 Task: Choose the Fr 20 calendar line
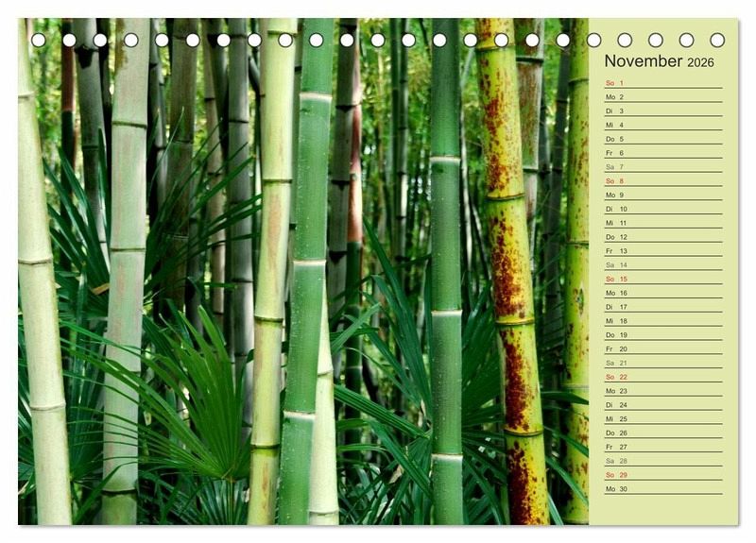tap(661, 348)
